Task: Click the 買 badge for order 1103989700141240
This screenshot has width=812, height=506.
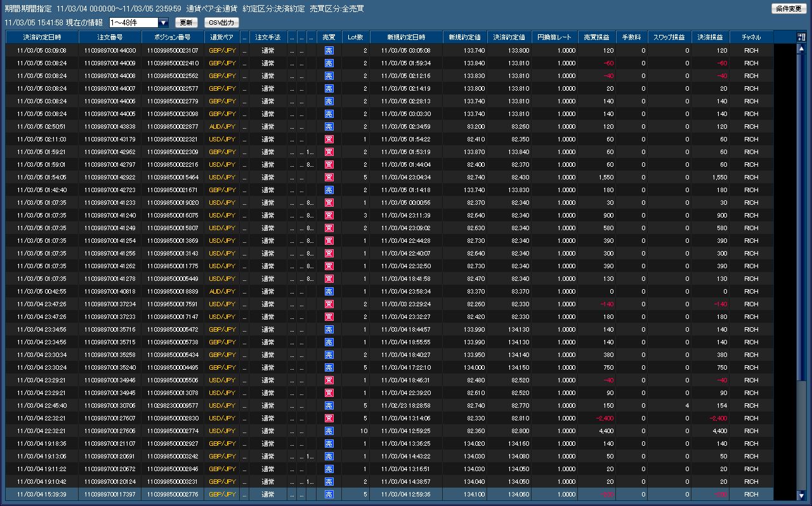Action: pyautogui.click(x=329, y=215)
